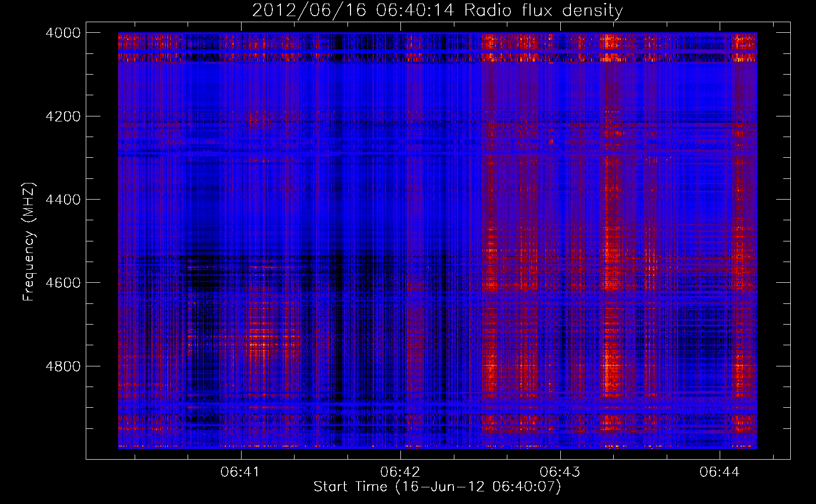Click the 06:41 time tick label
This screenshot has width=816, height=504.
(x=241, y=472)
